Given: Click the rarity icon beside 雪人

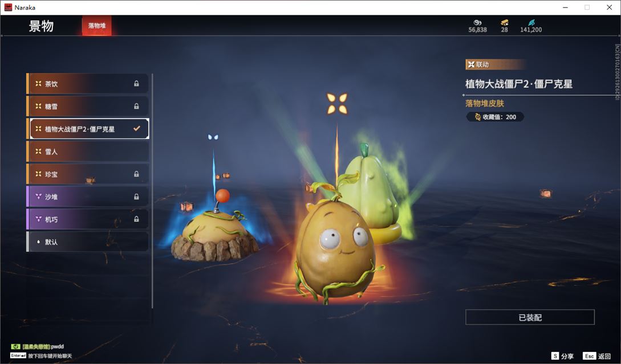Looking at the screenshot, I should click(x=38, y=151).
